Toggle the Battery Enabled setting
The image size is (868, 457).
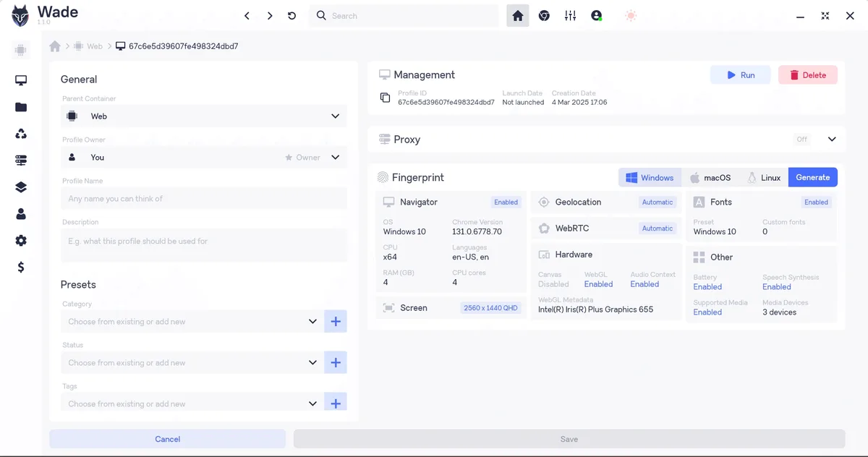click(x=707, y=287)
